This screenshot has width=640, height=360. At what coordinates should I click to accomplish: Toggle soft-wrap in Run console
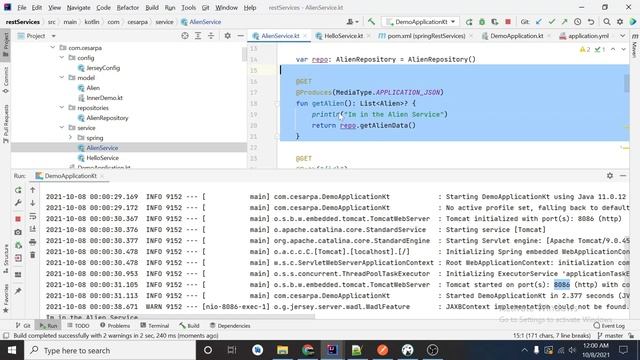tap(33, 216)
